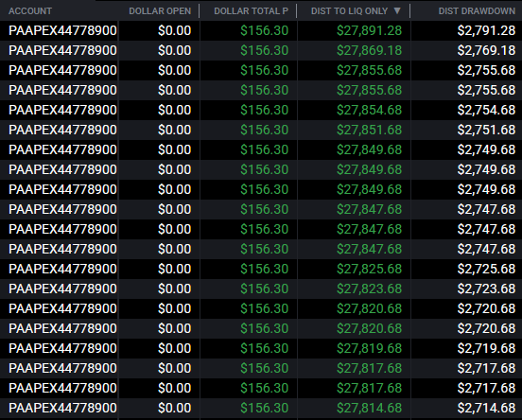
Task: Click the DOLLAR TOTAL P column header
Action: pyautogui.click(x=251, y=11)
